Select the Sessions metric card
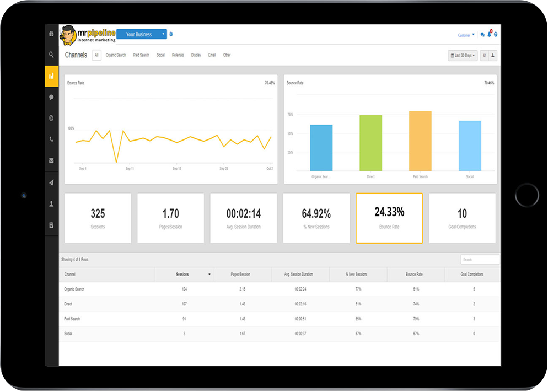This screenshot has width=548, height=392. coord(98,218)
